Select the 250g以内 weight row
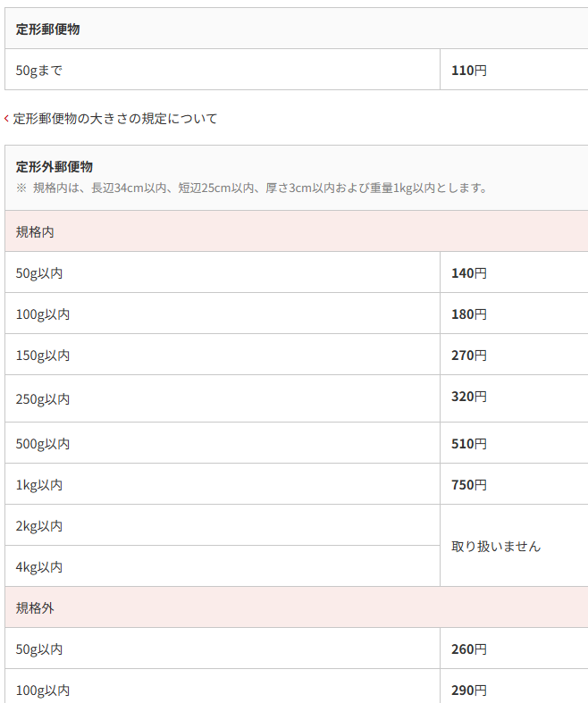Image resolution: width=588 pixels, height=703 pixels. (43, 398)
